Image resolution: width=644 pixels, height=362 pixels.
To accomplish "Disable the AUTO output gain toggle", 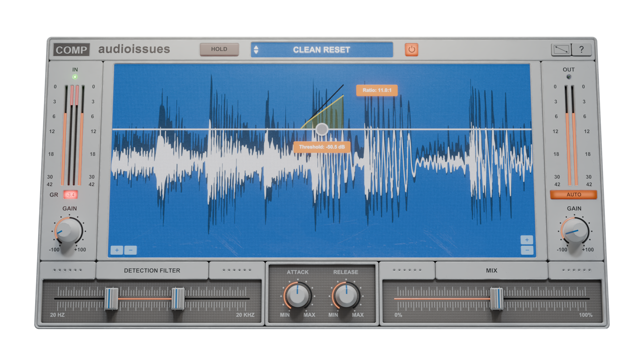I will tap(574, 195).
